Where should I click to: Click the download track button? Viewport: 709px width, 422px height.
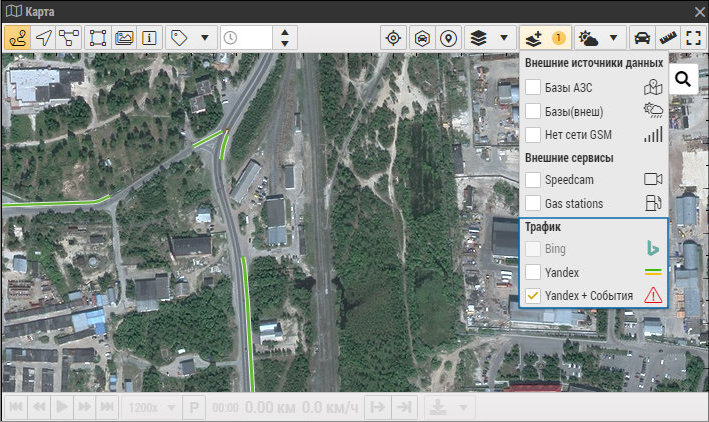(438, 407)
